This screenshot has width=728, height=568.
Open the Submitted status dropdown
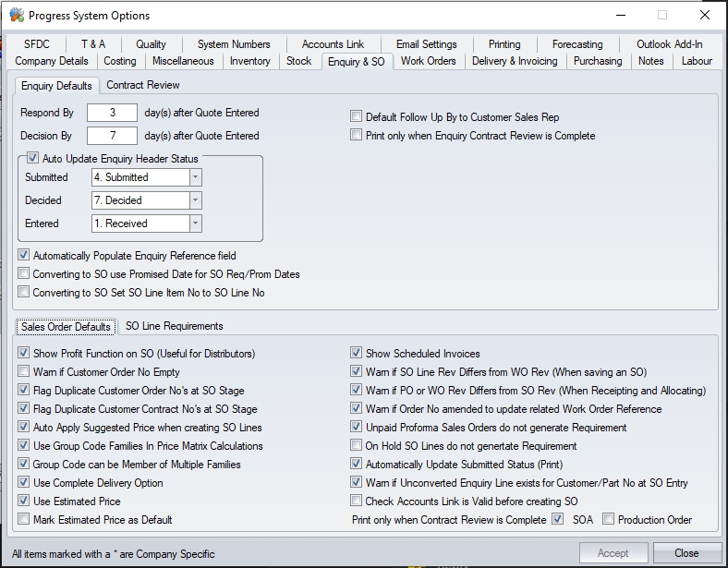click(x=195, y=177)
